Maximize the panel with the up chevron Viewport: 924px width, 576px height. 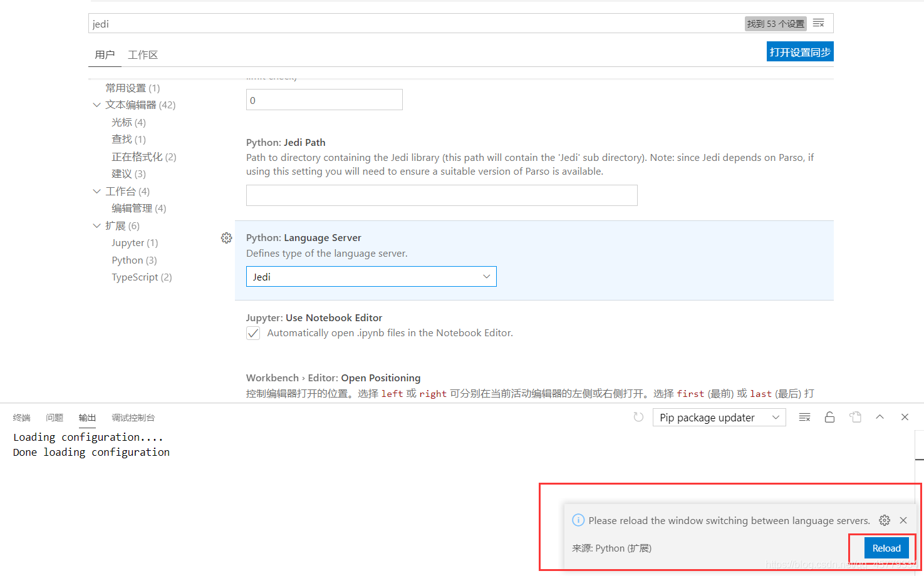pyautogui.click(x=880, y=417)
